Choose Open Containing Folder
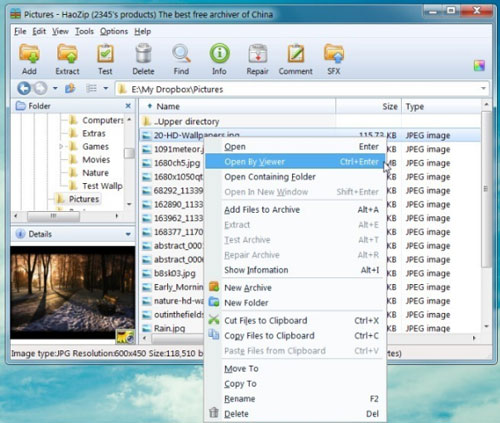The image size is (500, 423). (x=295, y=177)
